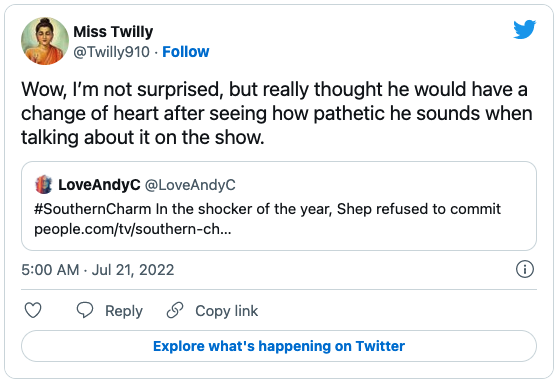559x383 pixels.
Task: Click the main tweet text body
Action: point(277,113)
